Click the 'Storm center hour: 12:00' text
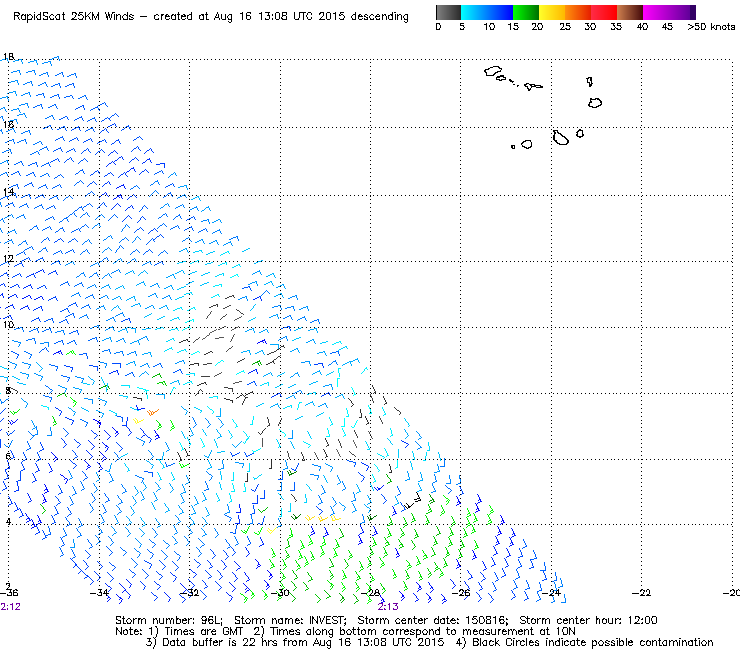This screenshot has height=650, width=740. click(x=589, y=620)
